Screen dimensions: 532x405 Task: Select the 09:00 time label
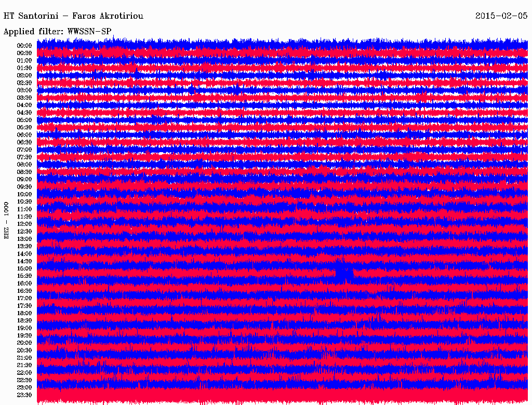pyautogui.click(x=24, y=180)
